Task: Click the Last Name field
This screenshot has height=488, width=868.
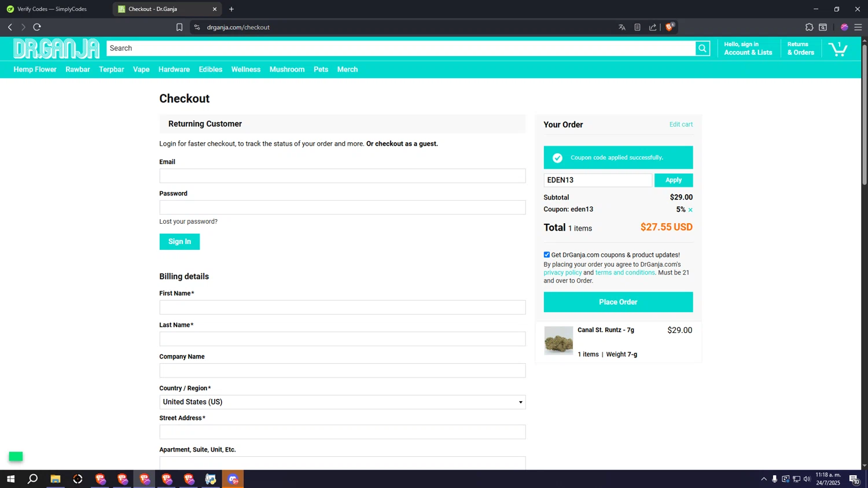Action: click(x=343, y=339)
